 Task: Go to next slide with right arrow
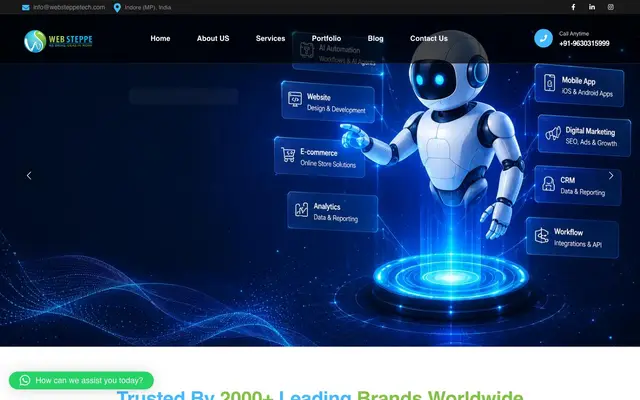[x=611, y=176]
